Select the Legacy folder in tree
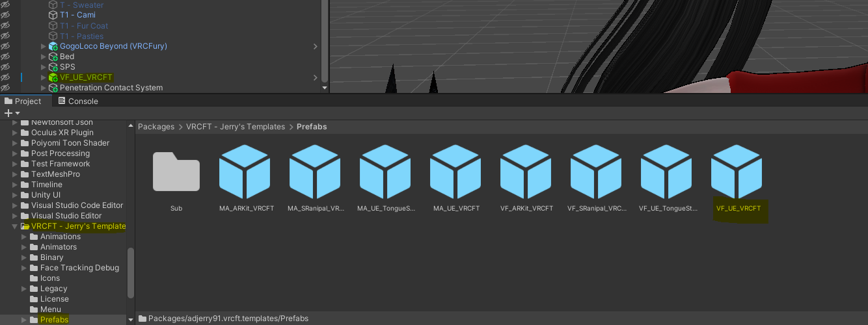This screenshot has width=868, height=325. 53,289
